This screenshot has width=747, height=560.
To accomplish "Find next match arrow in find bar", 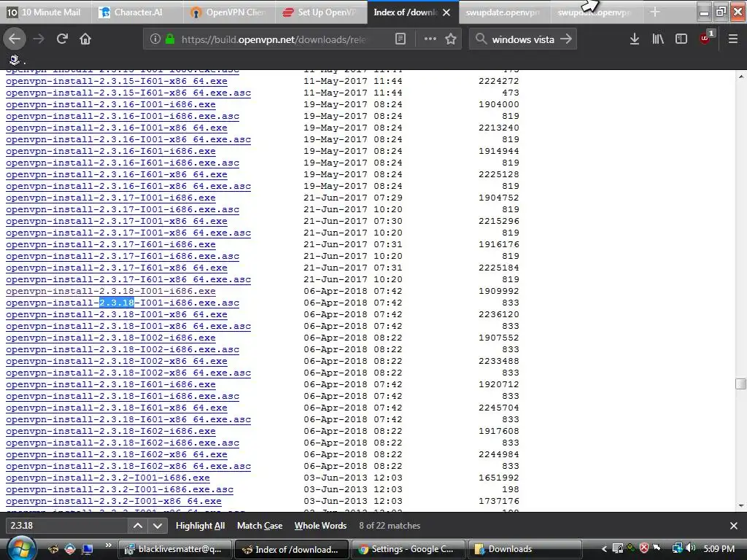I will click(x=158, y=526).
